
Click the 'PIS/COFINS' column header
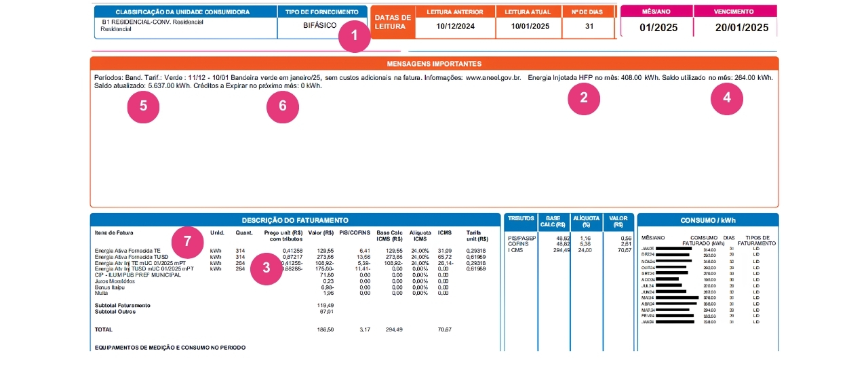(356, 232)
